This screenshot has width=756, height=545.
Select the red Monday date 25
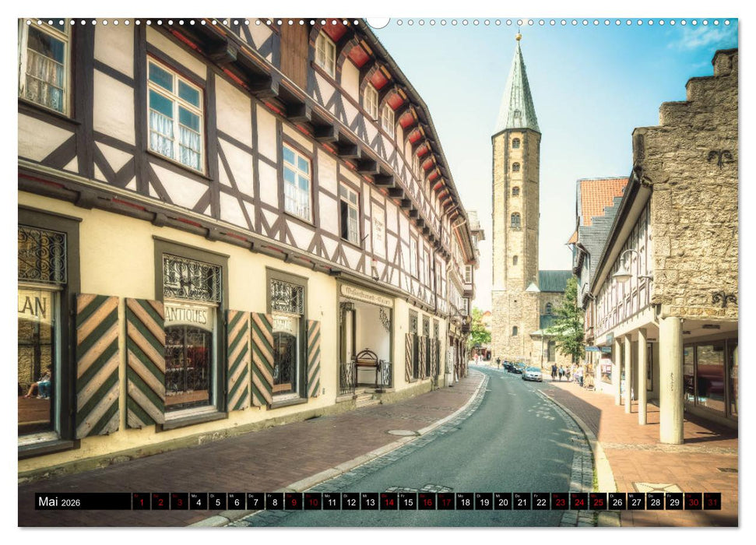(x=597, y=502)
